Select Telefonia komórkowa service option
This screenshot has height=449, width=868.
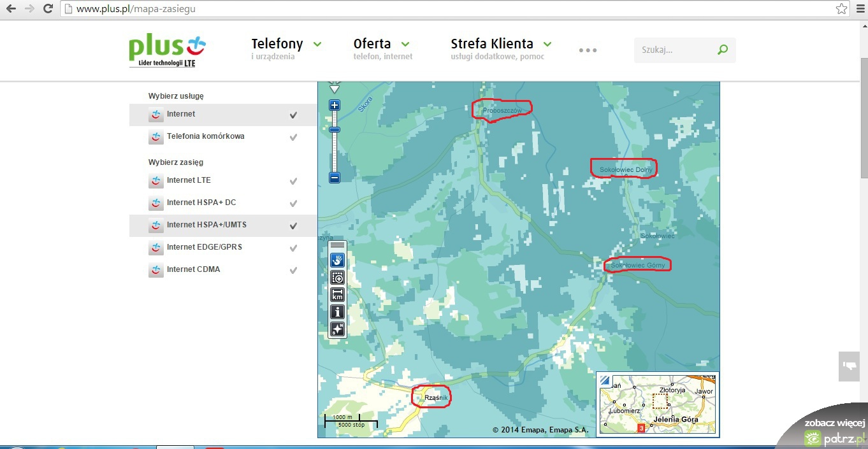[x=205, y=136]
